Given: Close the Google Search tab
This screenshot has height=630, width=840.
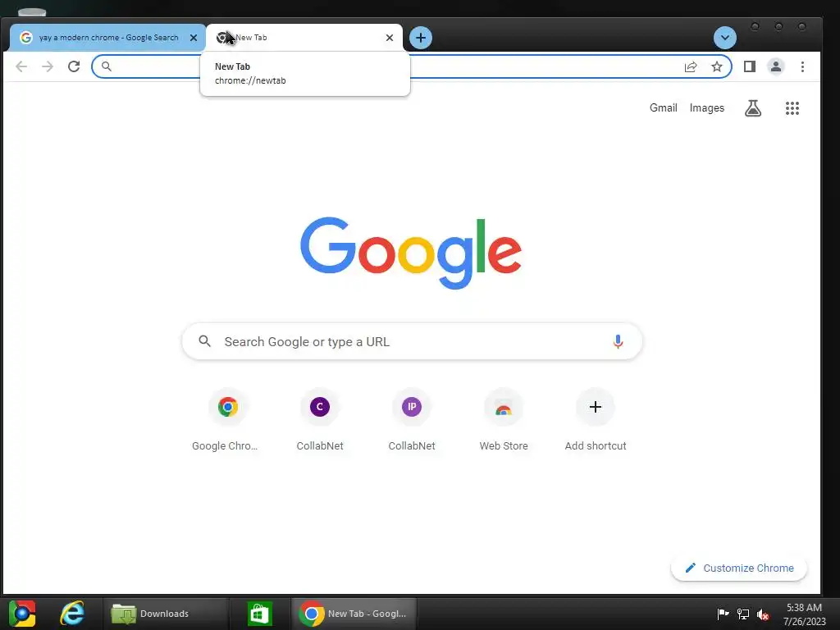Looking at the screenshot, I should point(194,38).
